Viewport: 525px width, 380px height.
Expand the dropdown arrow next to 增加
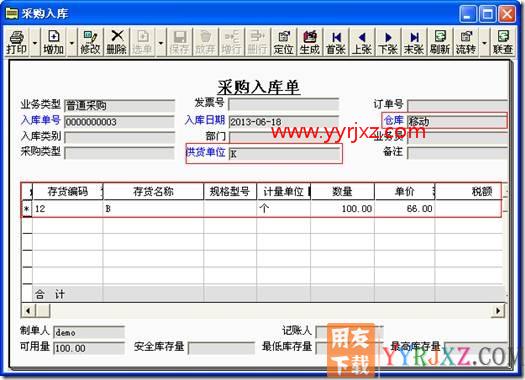tap(72, 43)
